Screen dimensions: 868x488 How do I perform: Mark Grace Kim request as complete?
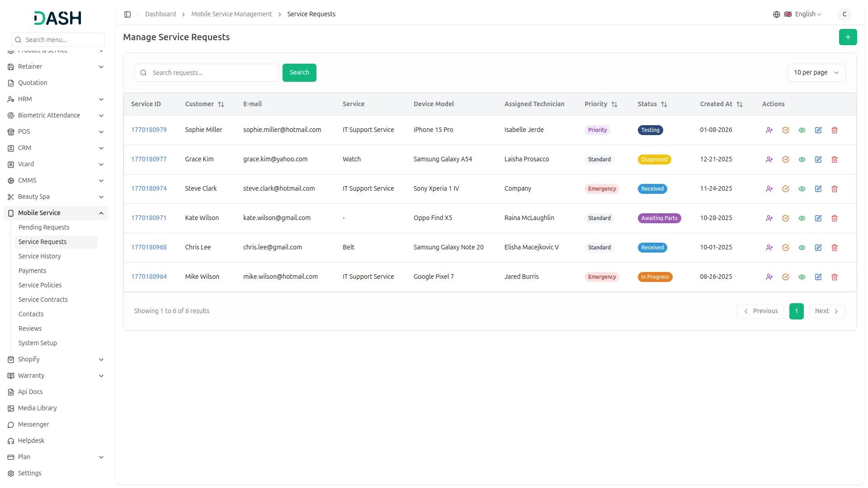[785, 160]
